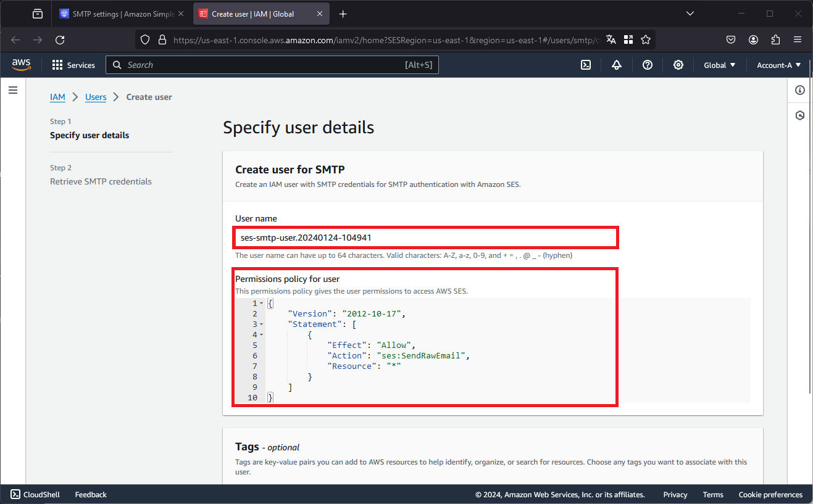
Task: Click the CloudShell icon in footer
Action: 15,494
